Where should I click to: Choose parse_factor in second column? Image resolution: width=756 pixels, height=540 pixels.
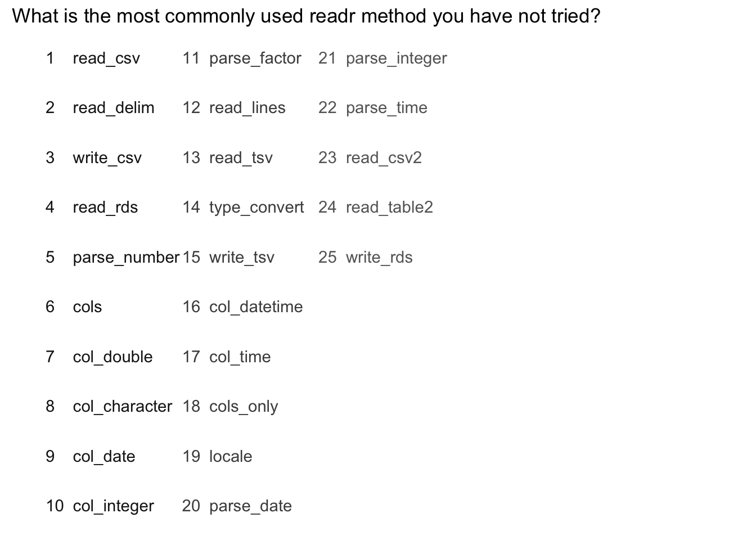click(255, 58)
